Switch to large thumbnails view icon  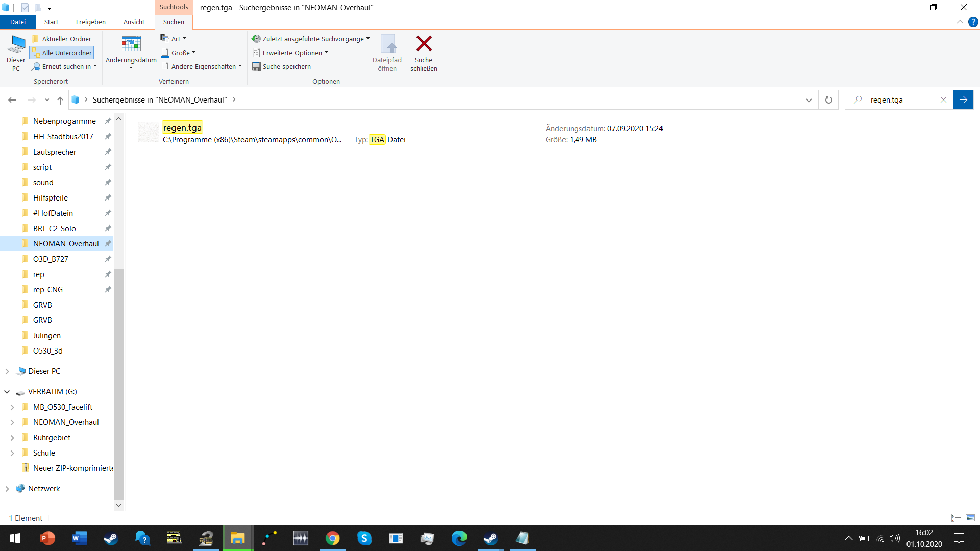tap(970, 518)
